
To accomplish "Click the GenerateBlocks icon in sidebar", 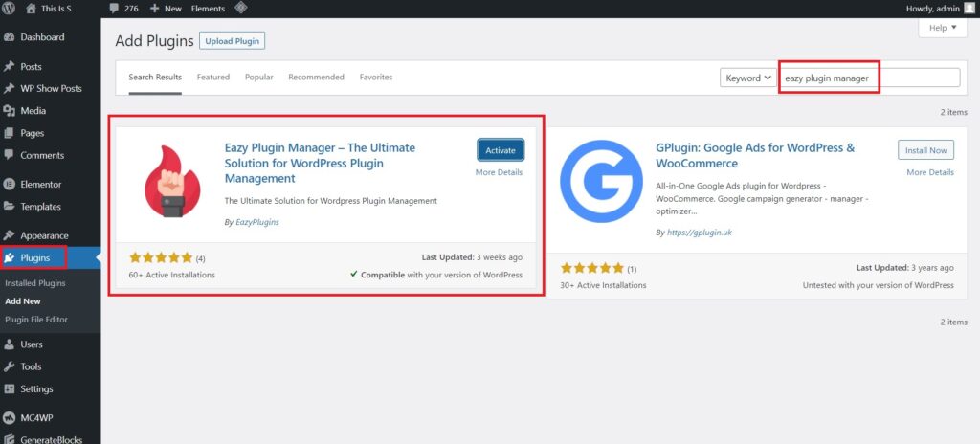I will point(9,439).
